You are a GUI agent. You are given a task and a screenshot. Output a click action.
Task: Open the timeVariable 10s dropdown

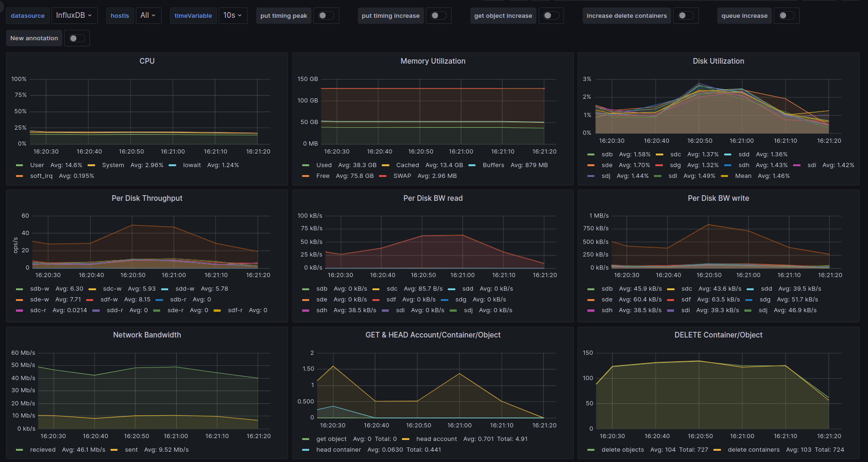point(232,15)
